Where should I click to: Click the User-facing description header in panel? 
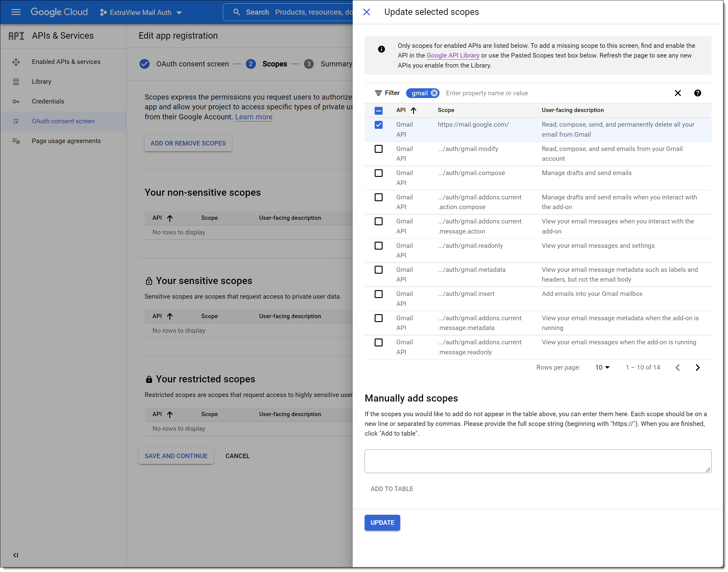tap(573, 110)
